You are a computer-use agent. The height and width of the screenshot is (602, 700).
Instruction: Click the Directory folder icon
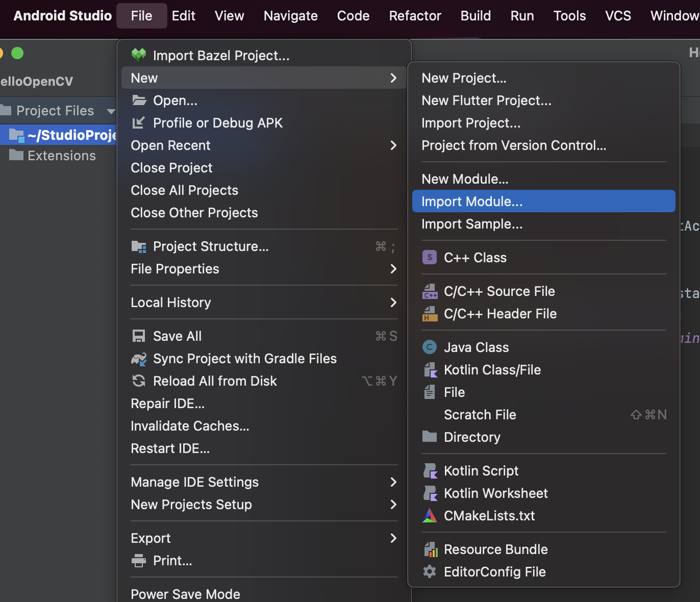coord(430,436)
